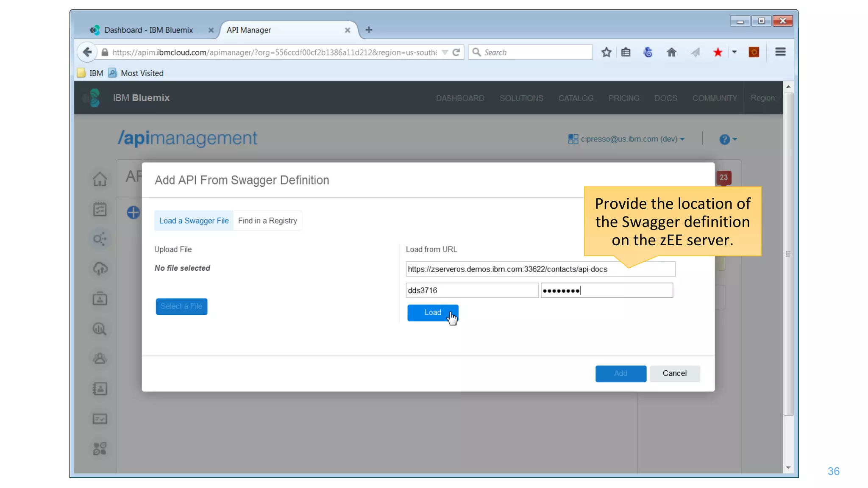868x488 pixels.
Task: Open a new browser tab
Action: coord(369,30)
